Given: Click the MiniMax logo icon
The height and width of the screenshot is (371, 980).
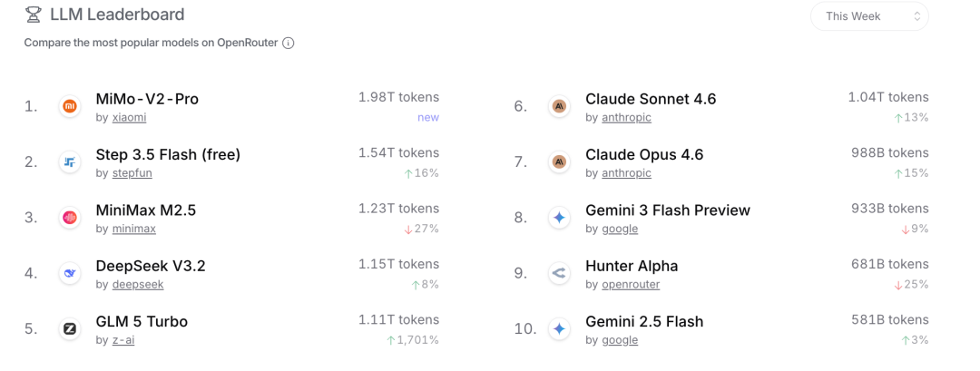Looking at the screenshot, I should click(x=69, y=218).
